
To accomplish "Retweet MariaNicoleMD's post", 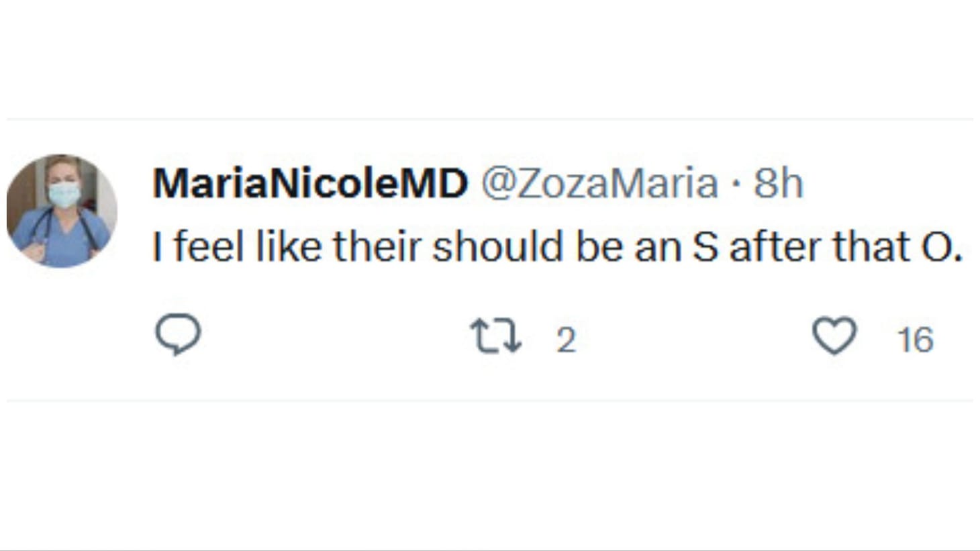I will (495, 336).
